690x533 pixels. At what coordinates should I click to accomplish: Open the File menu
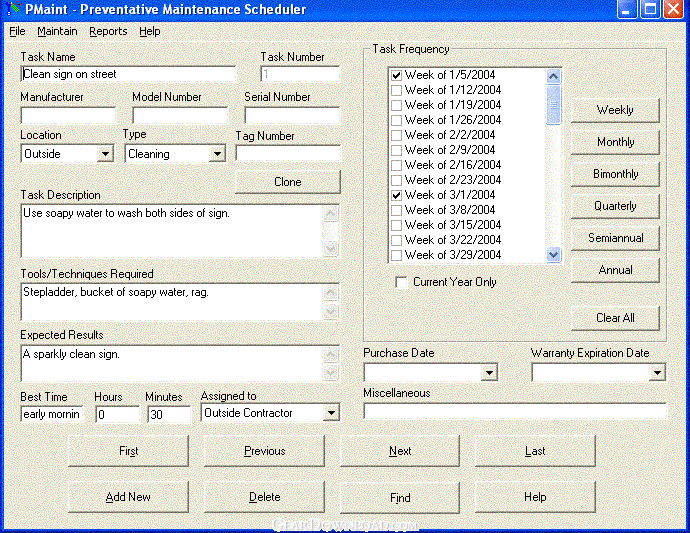point(17,32)
